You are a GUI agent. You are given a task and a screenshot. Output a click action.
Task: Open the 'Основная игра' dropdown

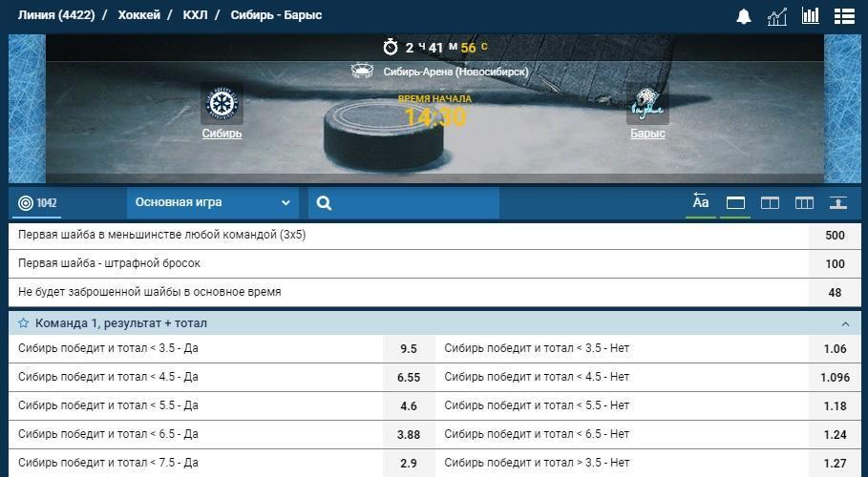[212, 202]
